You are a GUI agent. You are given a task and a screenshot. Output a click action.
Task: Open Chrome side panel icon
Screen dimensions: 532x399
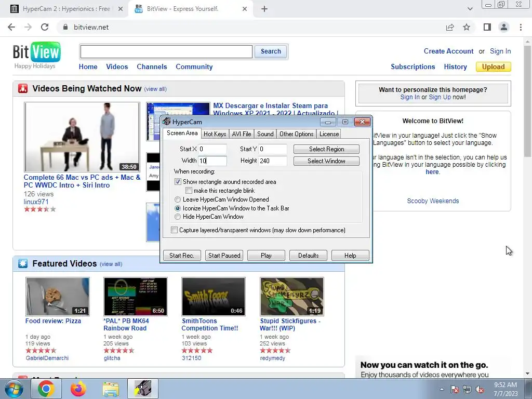487,27
